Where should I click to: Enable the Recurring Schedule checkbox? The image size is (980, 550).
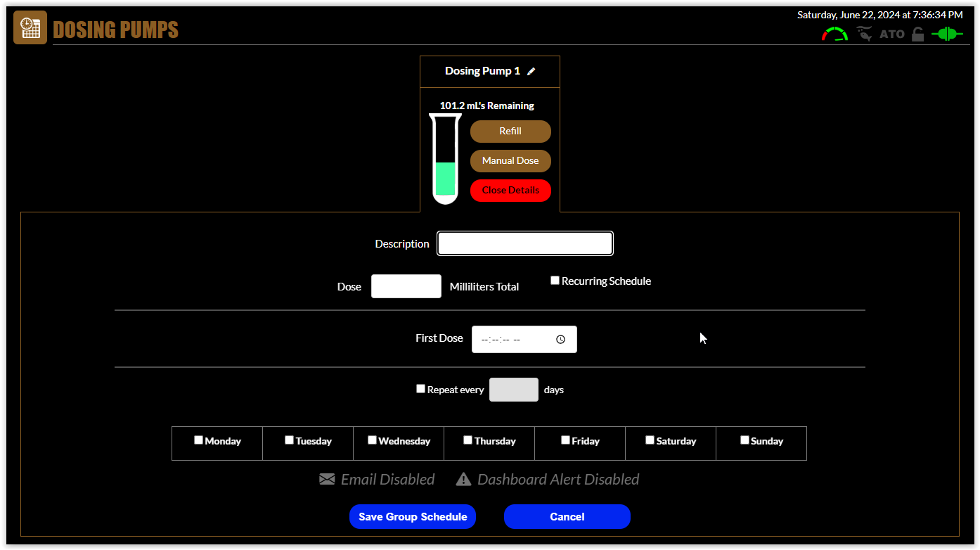(x=555, y=281)
